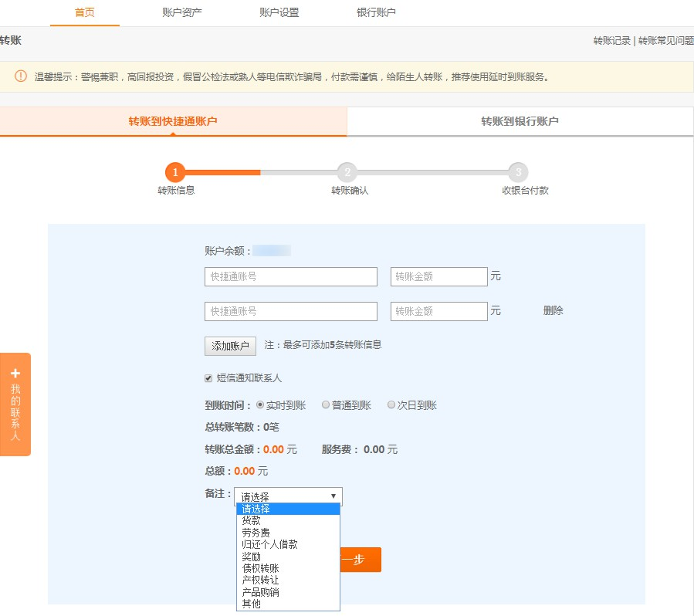The height and width of the screenshot is (616, 694).
Task: Click the 首页 navigation tab
Action: pos(84,13)
